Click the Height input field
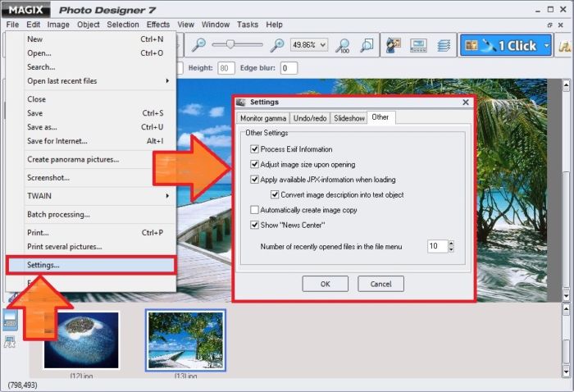The width and height of the screenshot is (574, 392). [225, 68]
